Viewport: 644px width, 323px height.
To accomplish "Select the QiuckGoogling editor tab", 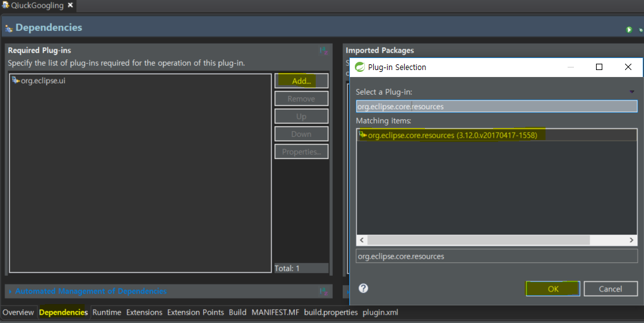I will coord(37,5).
